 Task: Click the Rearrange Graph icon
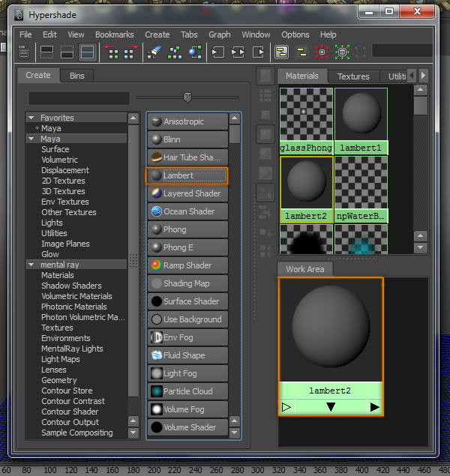(175, 52)
